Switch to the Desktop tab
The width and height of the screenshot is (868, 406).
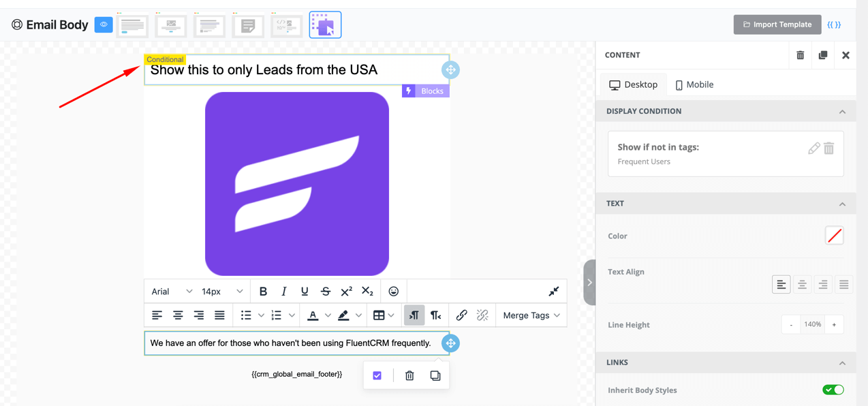pyautogui.click(x=634, y=84)
